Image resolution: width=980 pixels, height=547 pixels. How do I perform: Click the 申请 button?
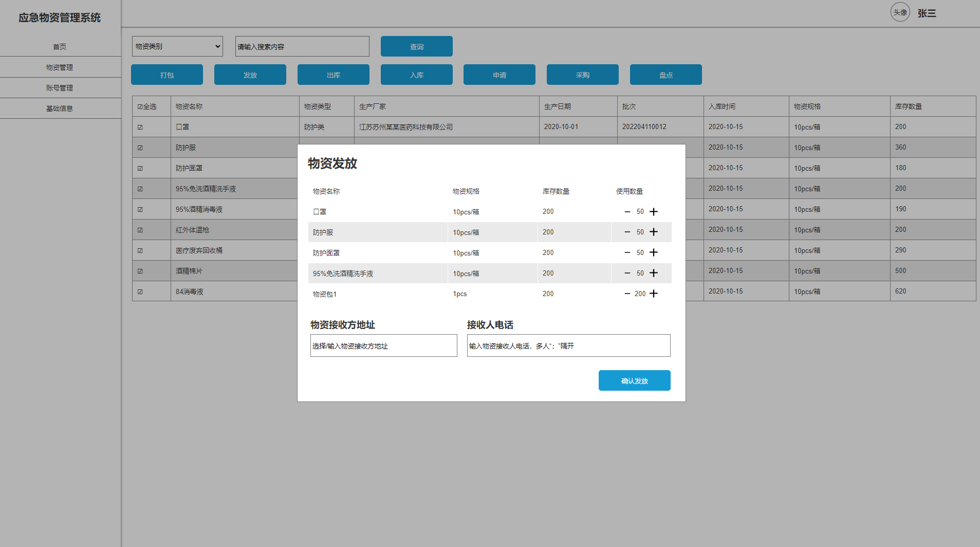500,75
